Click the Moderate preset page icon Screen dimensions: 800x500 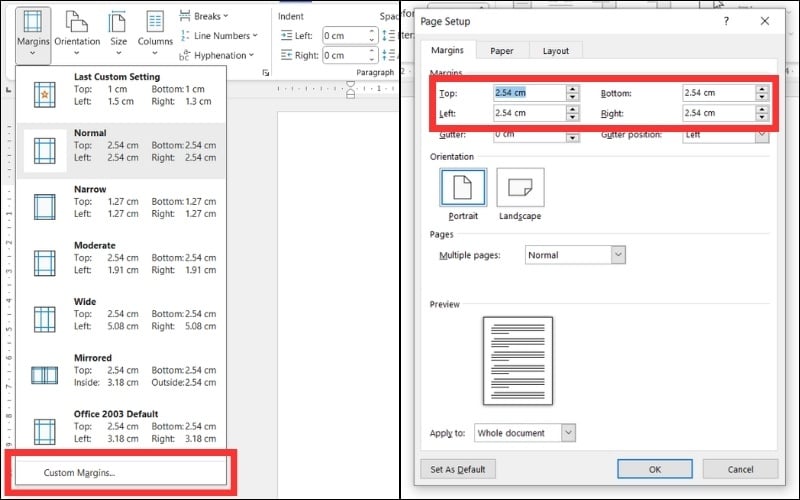point(45,263)
